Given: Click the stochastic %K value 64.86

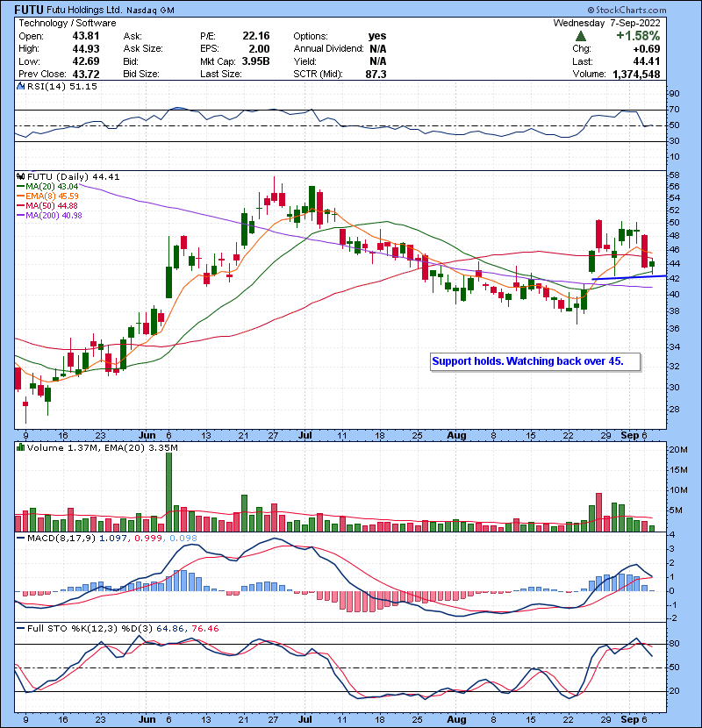Looking at the screenshot, I should tap(169, 629).
